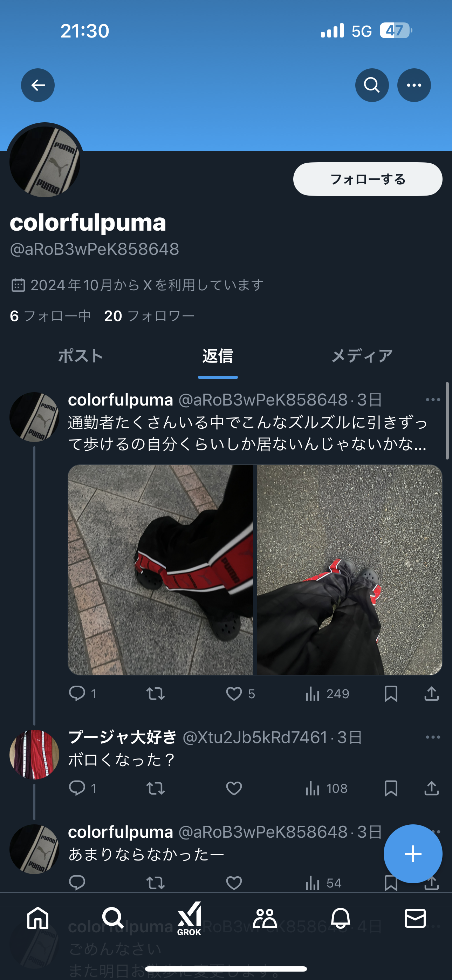Open notifications bell in bottom bar
This screenshot has height=980, width=452.
(340, 918)
